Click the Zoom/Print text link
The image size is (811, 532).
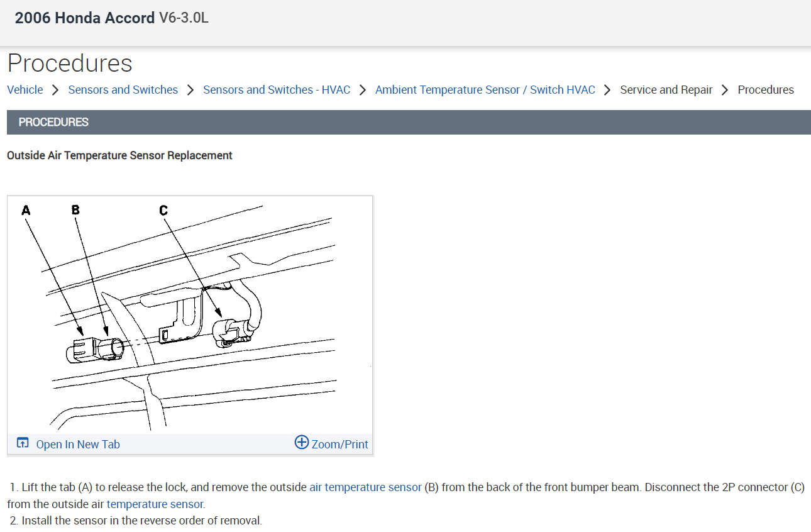click(x=340, y=444)
